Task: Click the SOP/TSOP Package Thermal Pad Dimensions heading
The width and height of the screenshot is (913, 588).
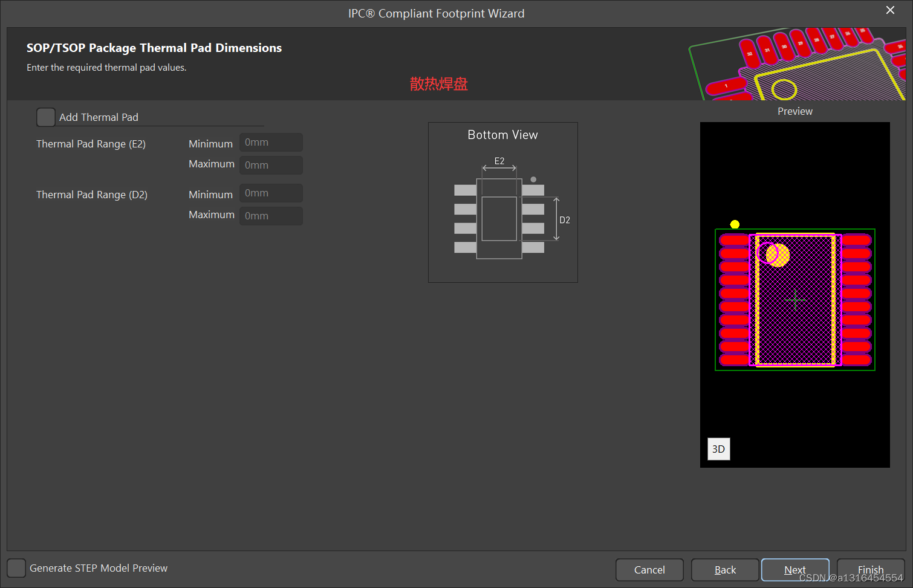Action: point(154,48)
